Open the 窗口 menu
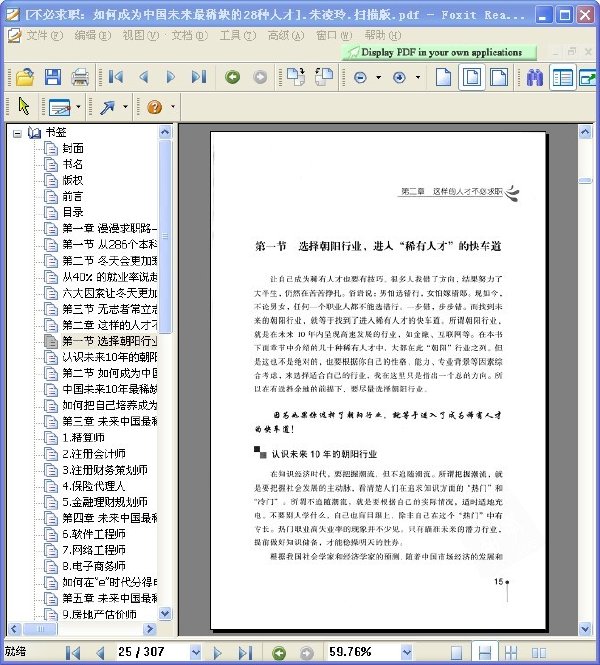The height and width of the screenshot is (665, 600). [334, 35]
